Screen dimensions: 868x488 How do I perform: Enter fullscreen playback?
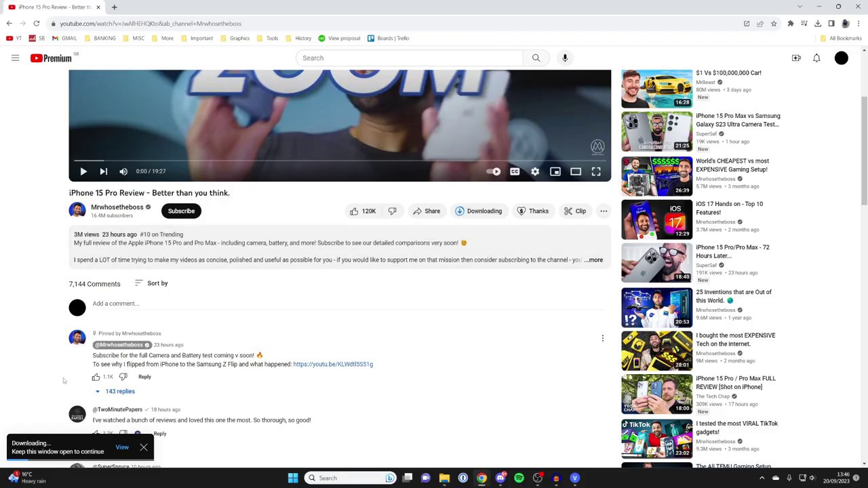click(x=595, y=171)
